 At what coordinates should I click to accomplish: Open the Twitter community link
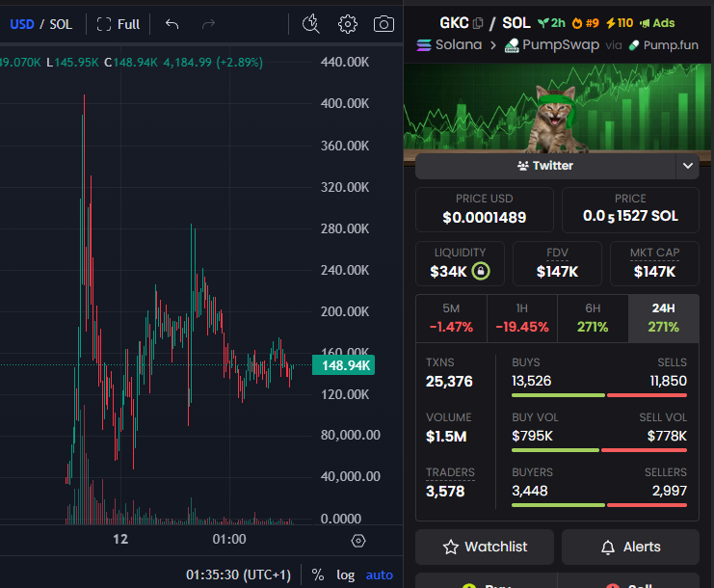pos(545,166)
